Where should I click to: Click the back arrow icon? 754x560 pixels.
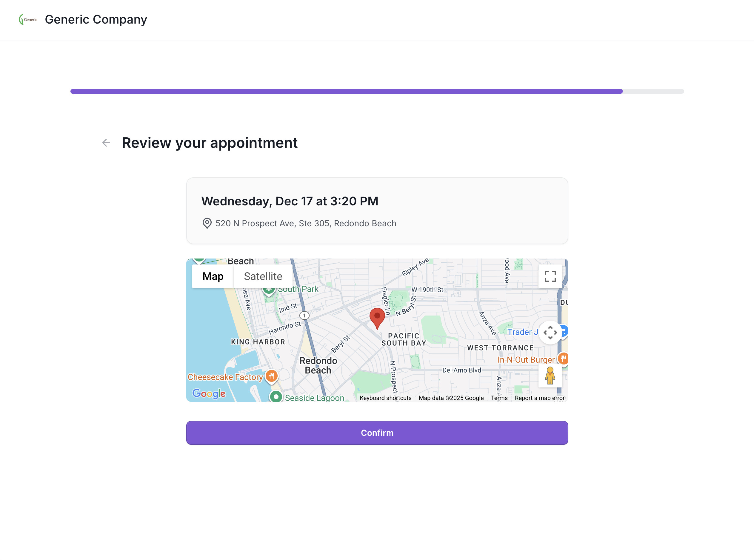(106, 143)
